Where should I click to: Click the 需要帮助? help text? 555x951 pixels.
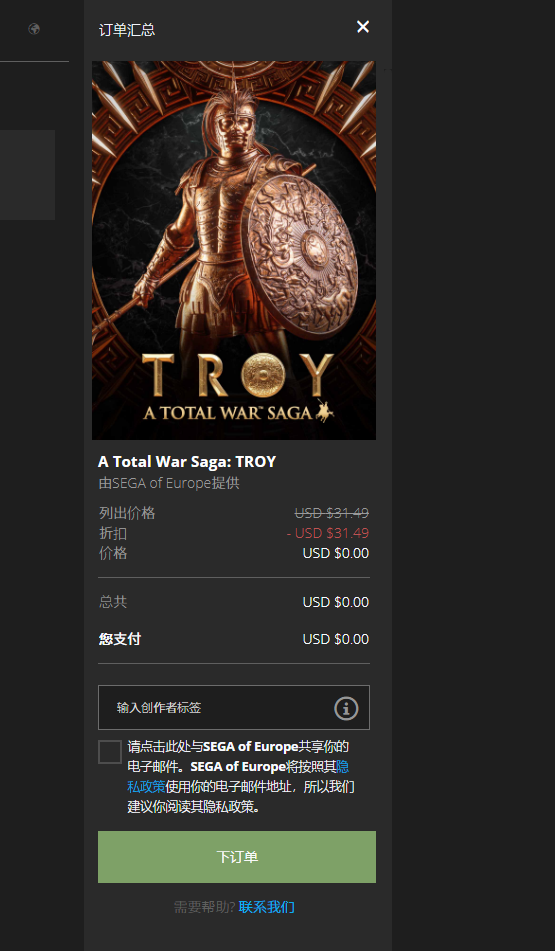204,907
